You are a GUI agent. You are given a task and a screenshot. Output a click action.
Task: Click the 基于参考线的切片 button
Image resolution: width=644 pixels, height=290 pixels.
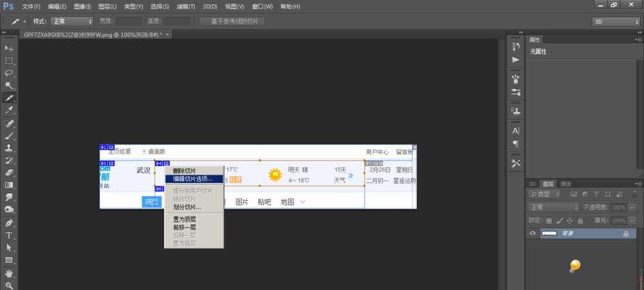(x=232, y=21)
